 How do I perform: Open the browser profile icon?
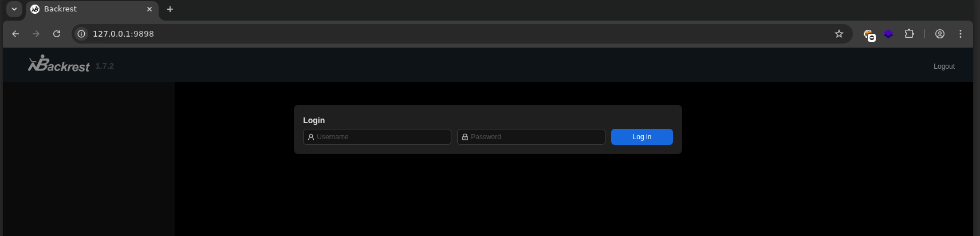(x=940, y=34)
